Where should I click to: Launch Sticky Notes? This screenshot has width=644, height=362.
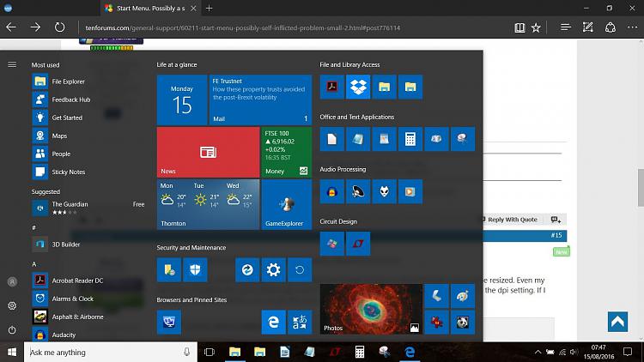[88, 172]
